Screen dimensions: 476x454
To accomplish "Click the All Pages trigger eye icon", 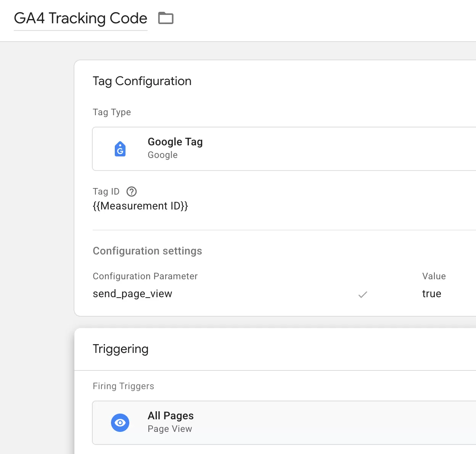I will (x=120, y=423).
